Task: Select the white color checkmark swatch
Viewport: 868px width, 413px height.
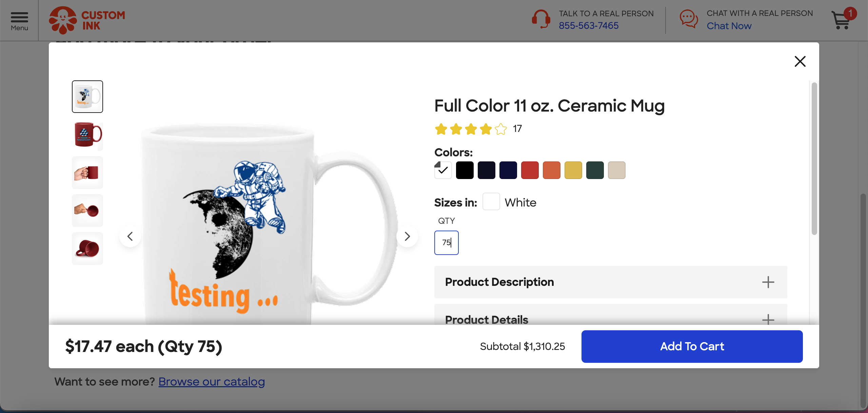Action: [443, 170]
